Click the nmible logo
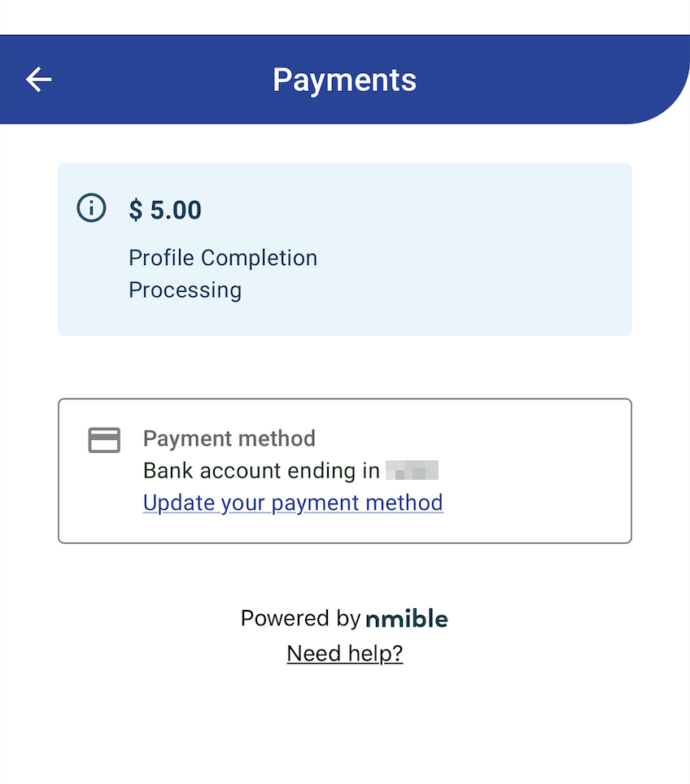The width and height of the screenshot is (690, 784). tap(407, 619)
